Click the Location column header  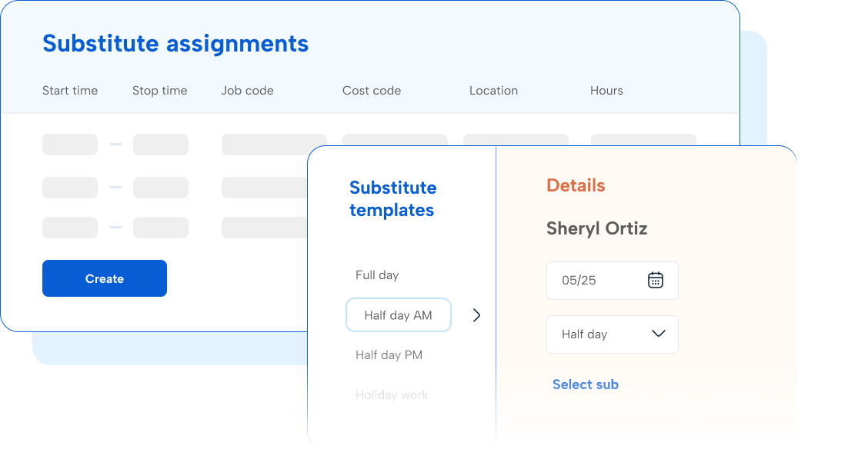tap(493, 91)
